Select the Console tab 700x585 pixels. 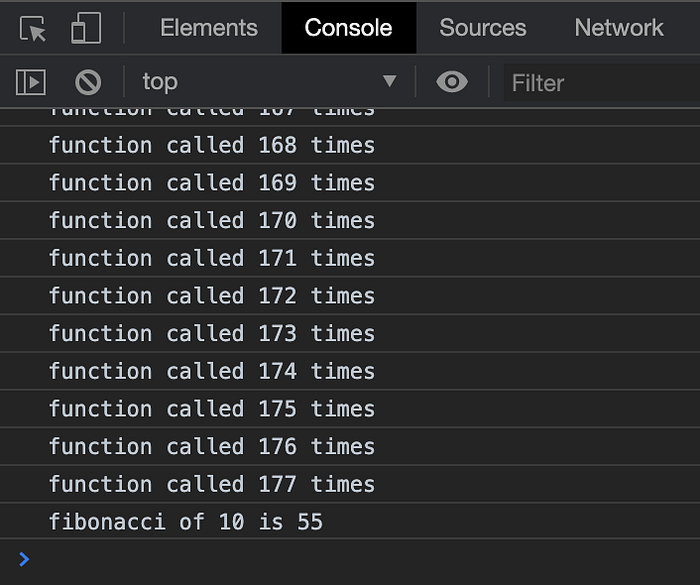[x=349, y=28]
